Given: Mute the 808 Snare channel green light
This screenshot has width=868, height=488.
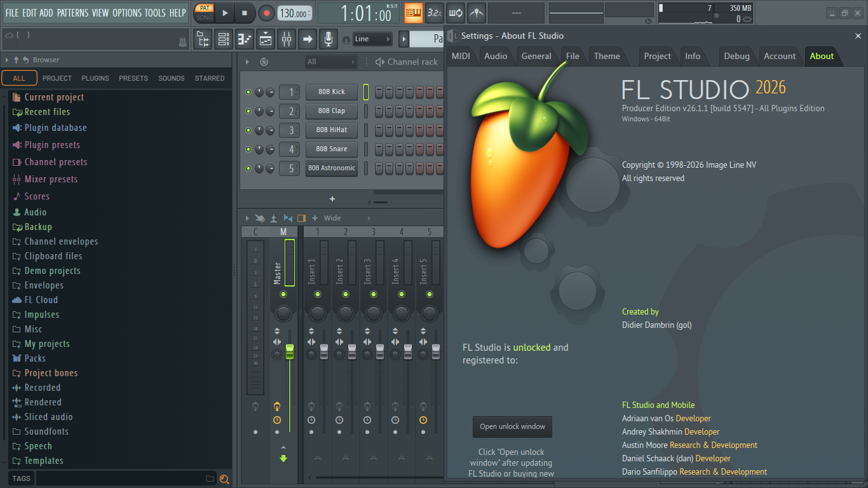Looking at the screenshot, I should point(248,149).
